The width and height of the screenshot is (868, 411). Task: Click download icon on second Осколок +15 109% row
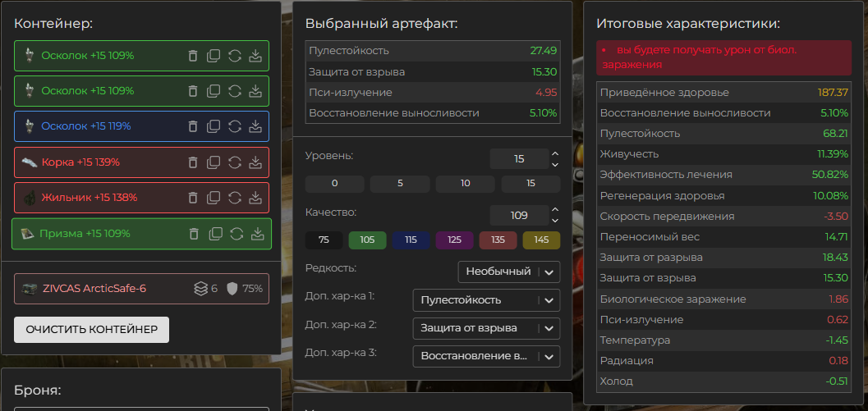click(x=255, y=91)
